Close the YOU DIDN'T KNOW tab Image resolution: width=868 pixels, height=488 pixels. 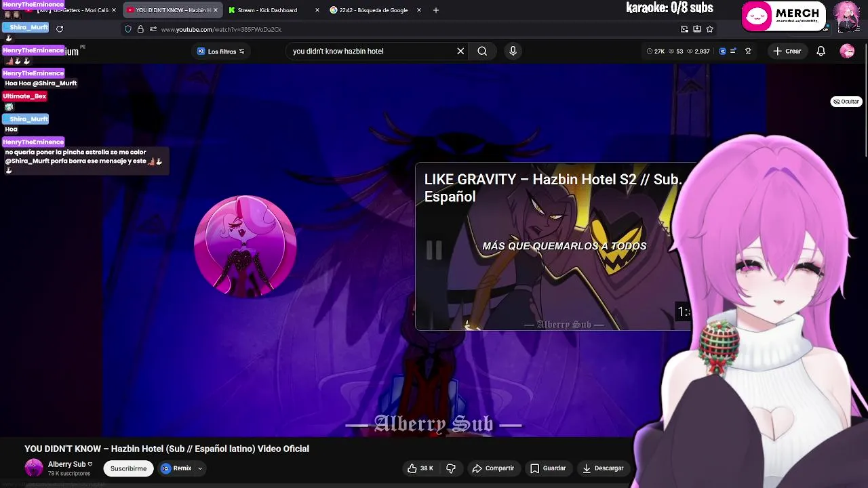coord(216,10)
